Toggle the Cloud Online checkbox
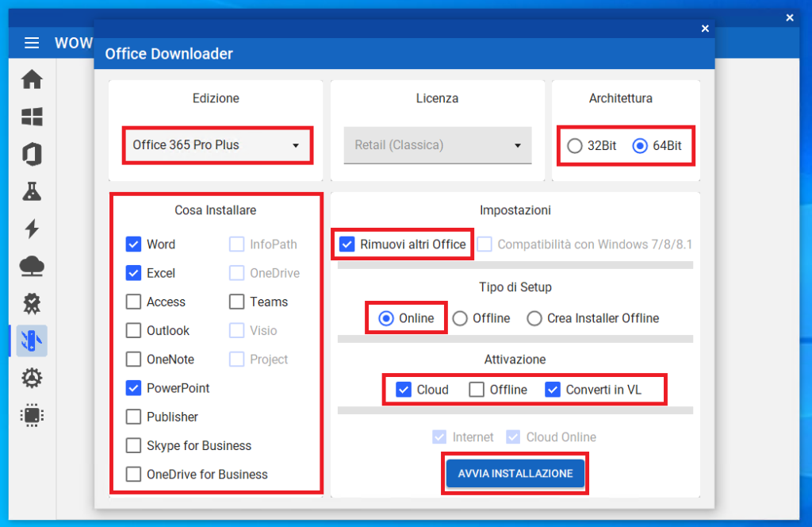Viewport: 812px width, 527px height. [513, 437]
